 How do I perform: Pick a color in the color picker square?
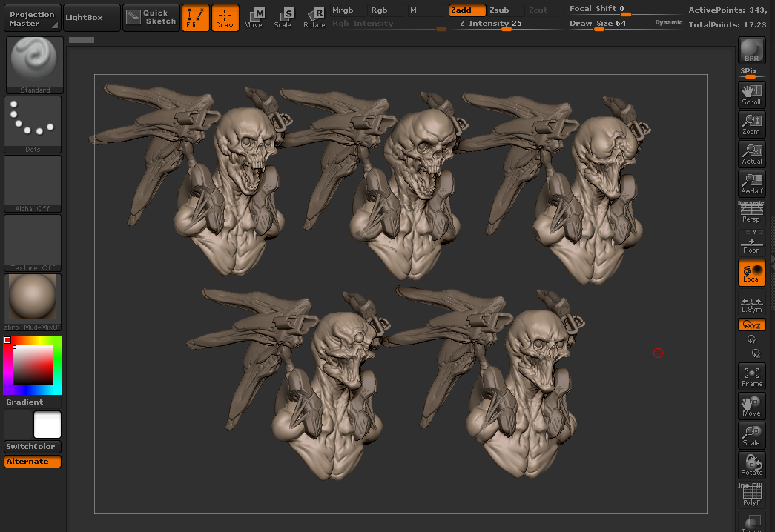[x=33, y=365]
